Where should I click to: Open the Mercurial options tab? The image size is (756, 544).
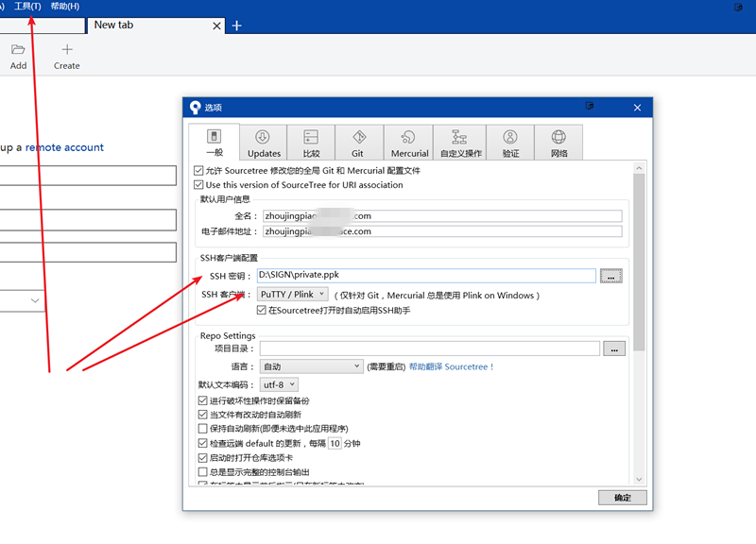[409, 143]
